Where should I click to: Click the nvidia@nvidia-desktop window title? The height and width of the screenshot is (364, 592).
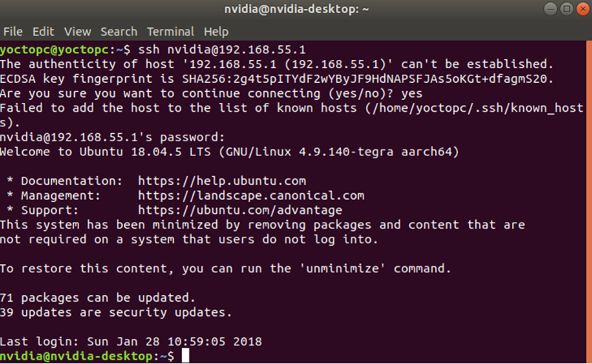297,9
